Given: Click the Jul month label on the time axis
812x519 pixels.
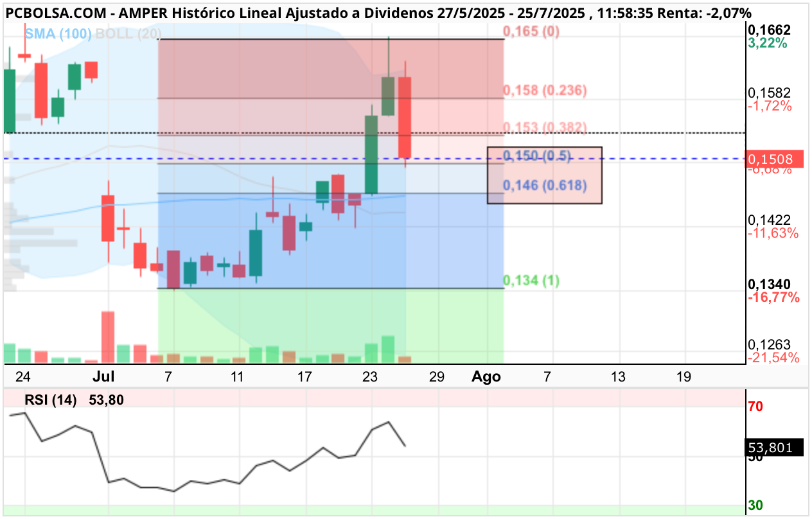Looking at the screenshot, I should [x=103, y=376].
